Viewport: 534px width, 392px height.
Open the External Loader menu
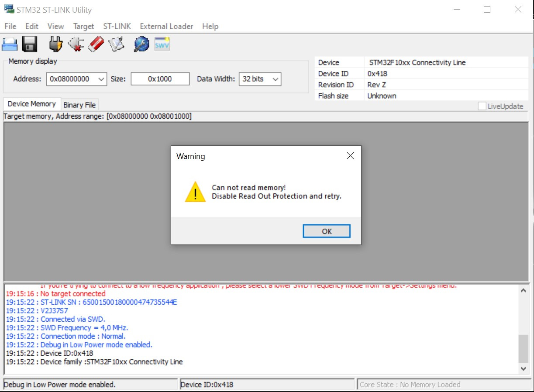pyautogui.click(x=166, y=26)
